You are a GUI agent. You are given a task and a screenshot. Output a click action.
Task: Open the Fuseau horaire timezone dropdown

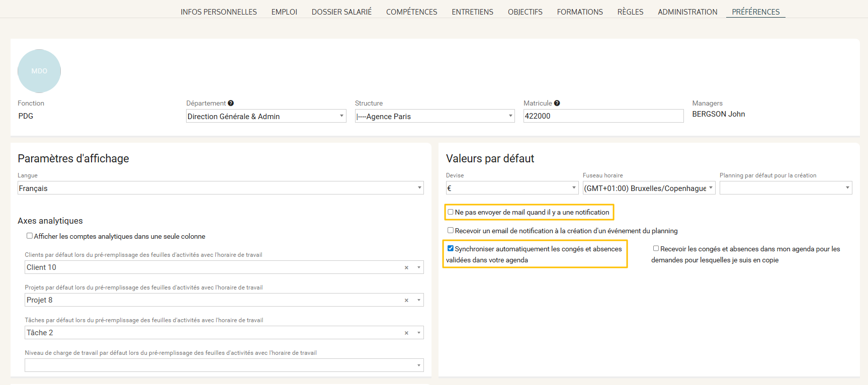648,188
